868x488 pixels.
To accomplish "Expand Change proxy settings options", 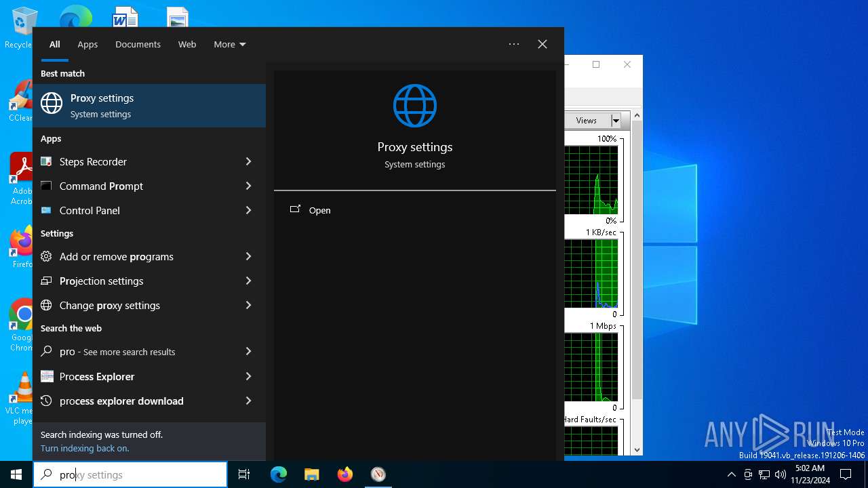I will click(x=248, y=305).
